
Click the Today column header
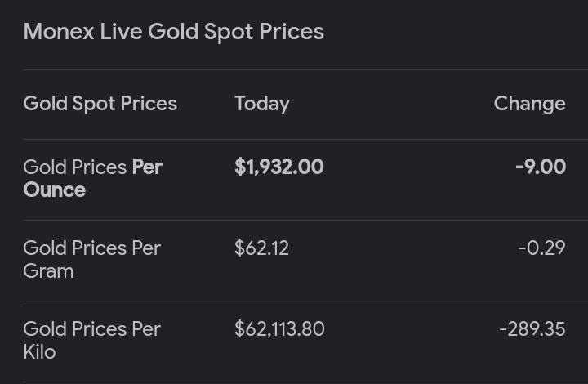pyautogui.click(x=261, y=104)
